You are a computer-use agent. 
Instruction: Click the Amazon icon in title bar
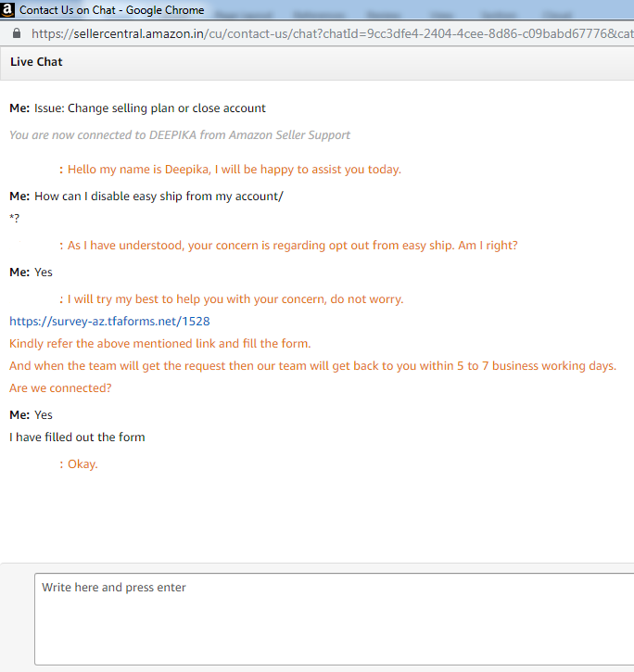(7, 9)
